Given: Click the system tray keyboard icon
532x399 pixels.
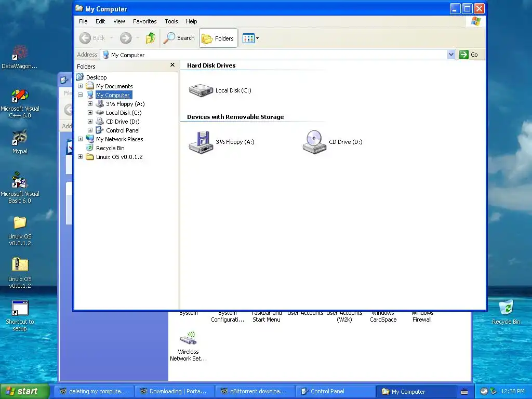Looking at the screenshot, I should (464, 392).
